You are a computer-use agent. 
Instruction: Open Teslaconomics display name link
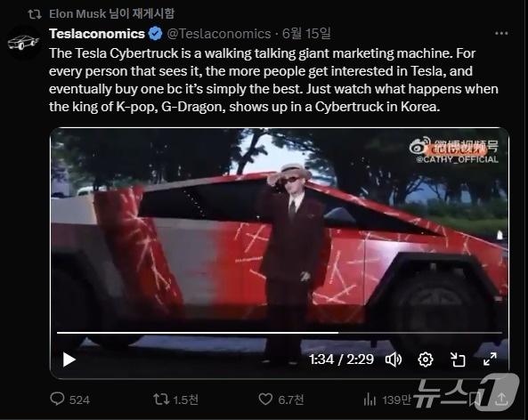pyautogui.click(x=97, y=34)
